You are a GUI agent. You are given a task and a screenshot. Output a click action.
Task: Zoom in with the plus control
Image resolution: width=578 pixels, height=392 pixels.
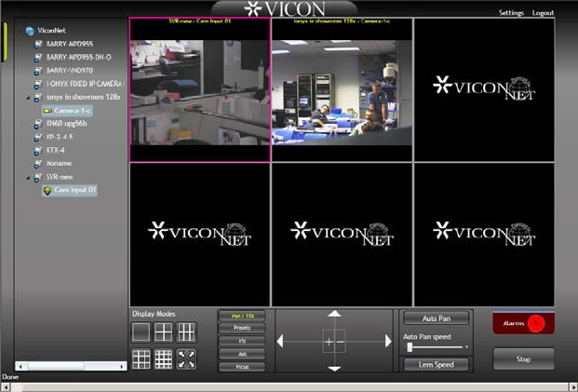coord(328,342)
